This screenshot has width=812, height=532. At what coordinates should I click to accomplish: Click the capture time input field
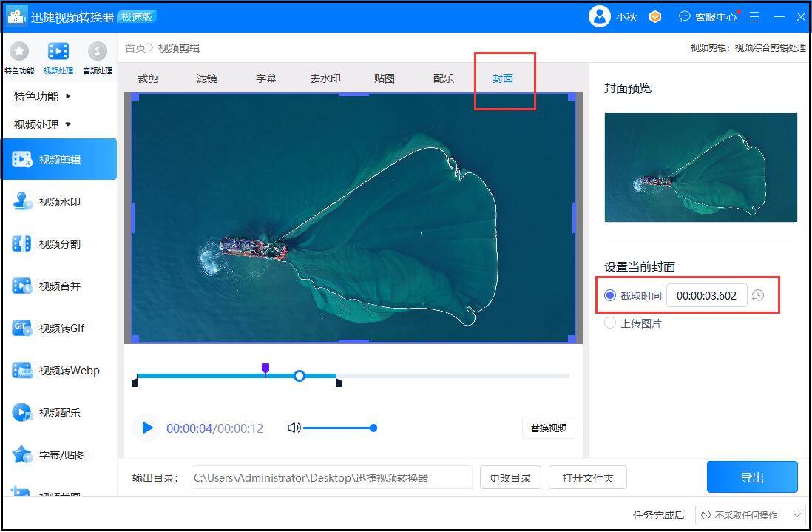click(706, 295)
